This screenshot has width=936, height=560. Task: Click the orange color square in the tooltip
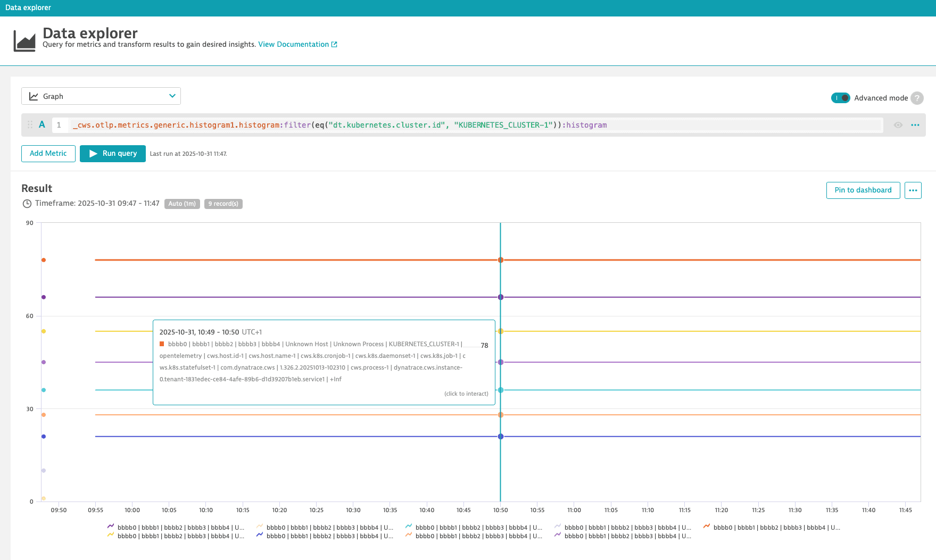[x=162, y=344]
